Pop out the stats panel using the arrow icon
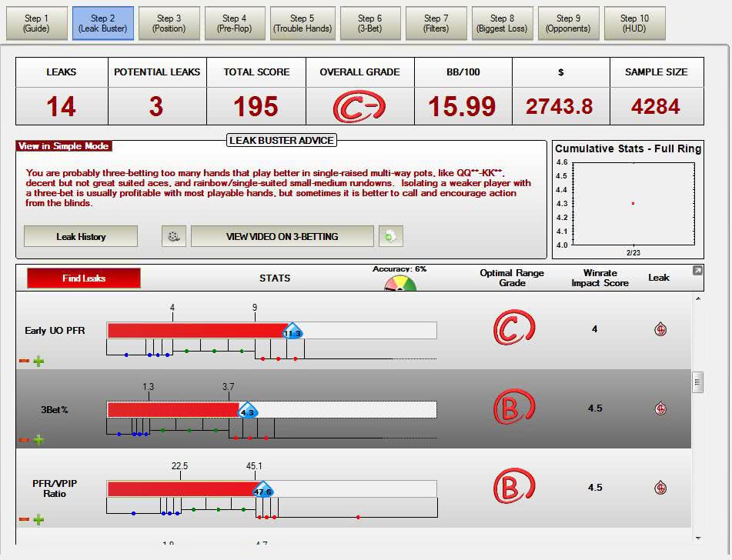This screenshot has width=732, height=560. [697, 271]
